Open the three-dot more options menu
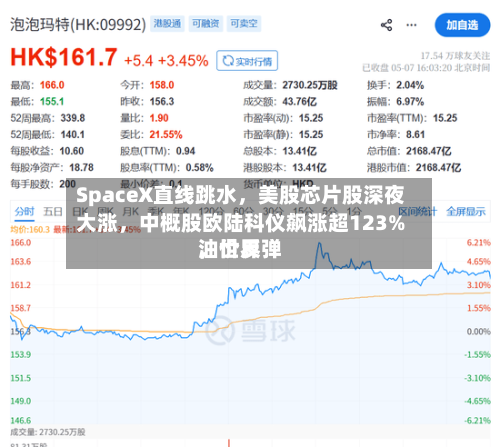 tap(411, 25)
